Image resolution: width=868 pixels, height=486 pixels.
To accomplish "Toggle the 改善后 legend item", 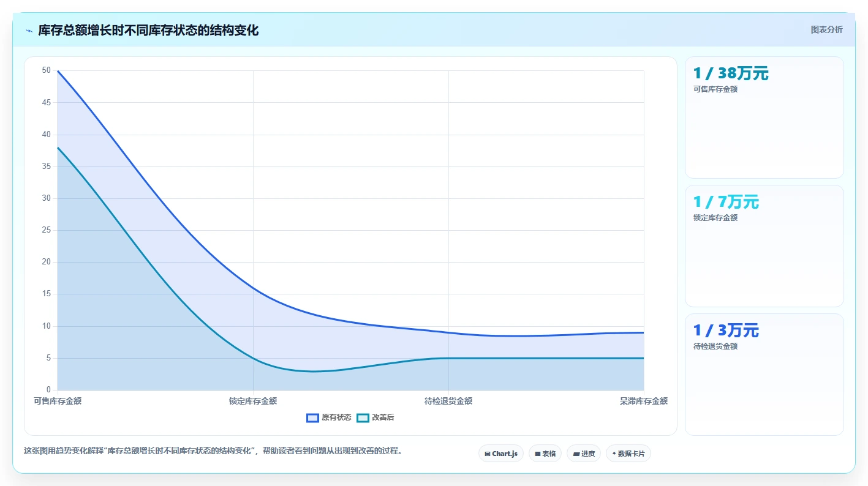I will 375,417.
